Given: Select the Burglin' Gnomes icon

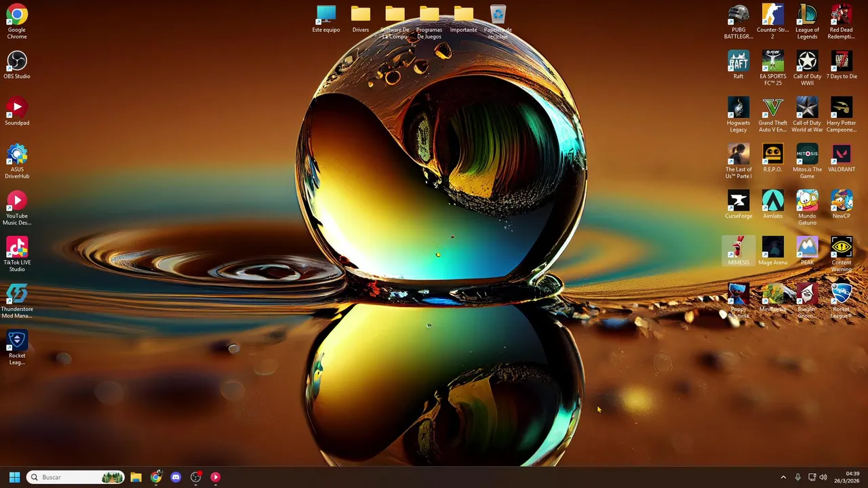Looking at the screenshot, I should tap(807, 302).
